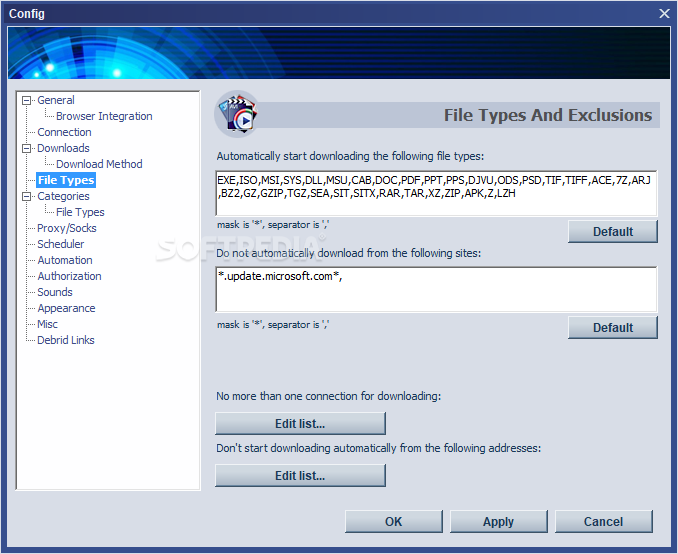Image resolution: width=678 pixels, height=554 pixels.
Task: Click the excluded sites text box
Action: 436,289
